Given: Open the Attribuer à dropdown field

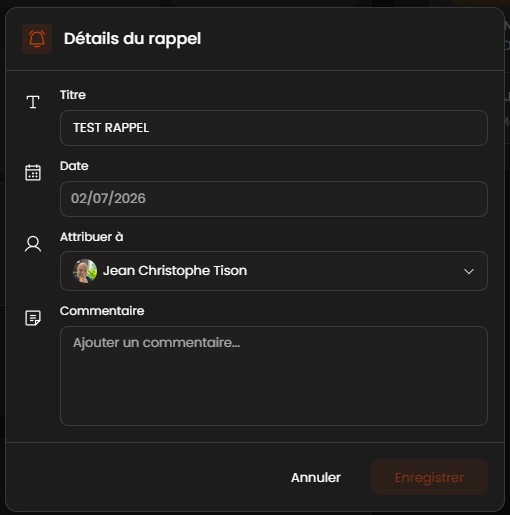Looking at the screenshot, I should click(274, 271).
